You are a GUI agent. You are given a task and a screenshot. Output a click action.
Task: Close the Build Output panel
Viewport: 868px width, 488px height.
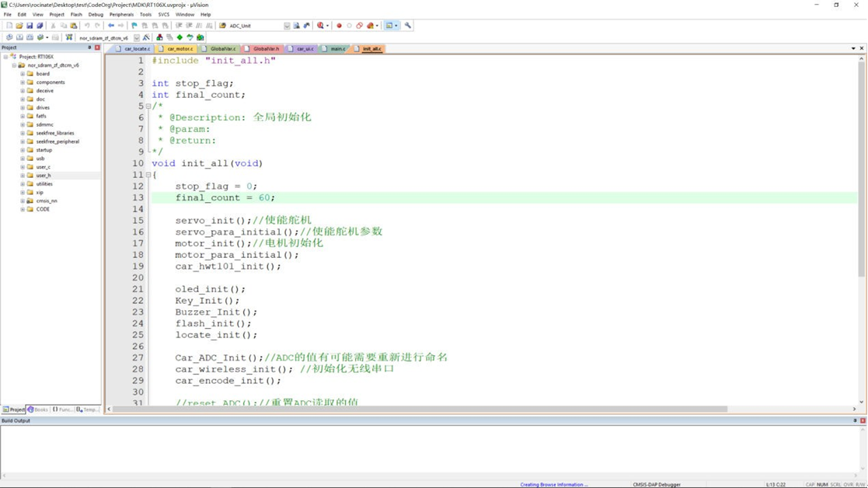point(863,420)
